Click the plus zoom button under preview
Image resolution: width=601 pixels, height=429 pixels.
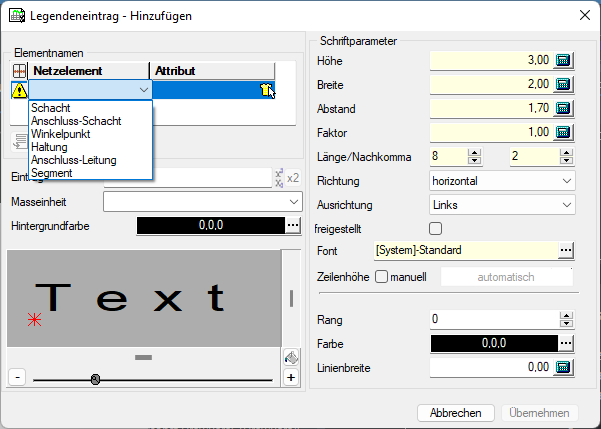click(291, 377)
